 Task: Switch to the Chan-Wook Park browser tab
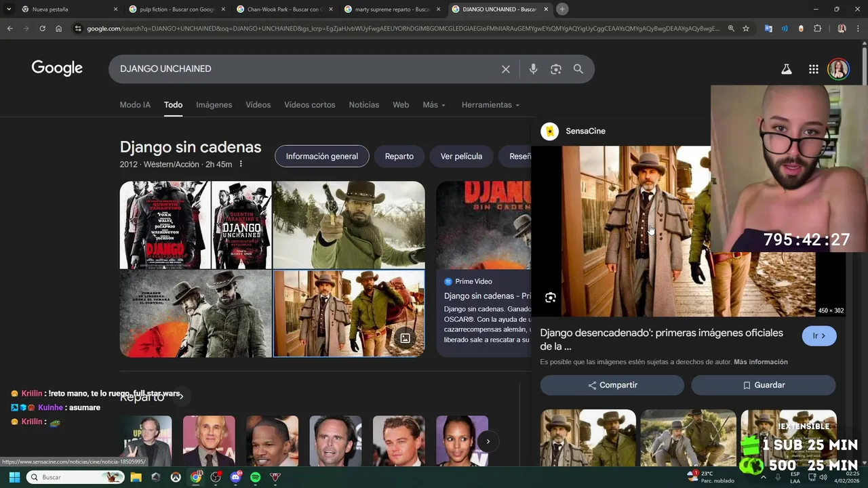(x=283, y=9)
